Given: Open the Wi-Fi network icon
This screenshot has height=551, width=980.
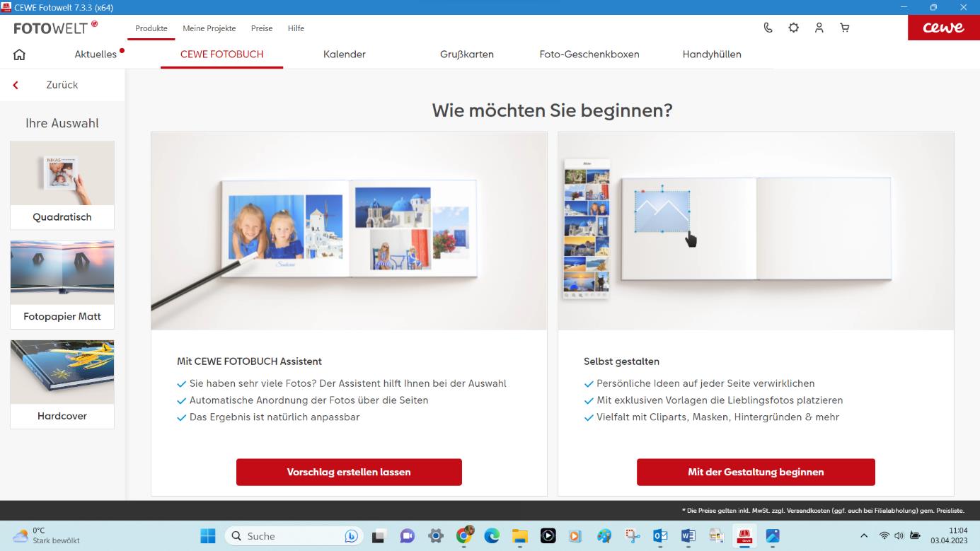Looking at the screenshot, I should click(x=884, y=536).
